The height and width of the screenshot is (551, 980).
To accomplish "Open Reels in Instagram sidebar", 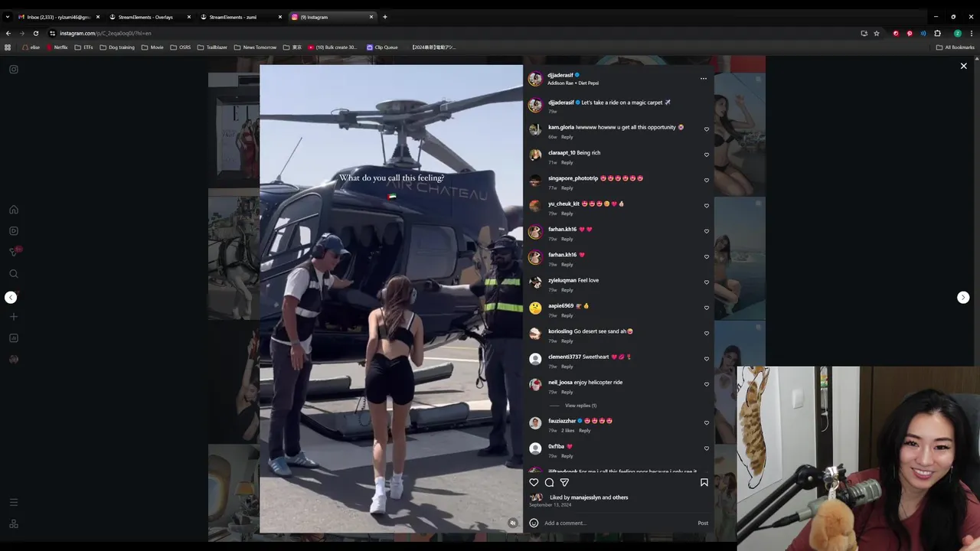I will pos(14,230).
